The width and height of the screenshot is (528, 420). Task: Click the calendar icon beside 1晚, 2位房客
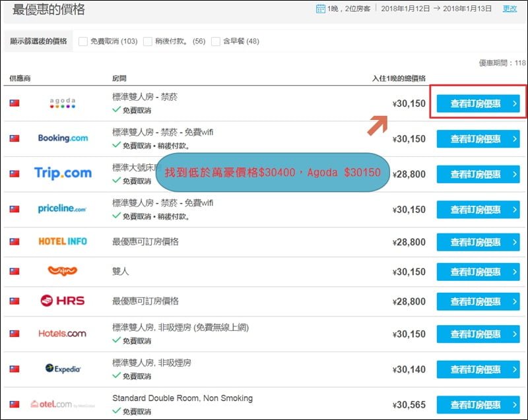point(321,9)
